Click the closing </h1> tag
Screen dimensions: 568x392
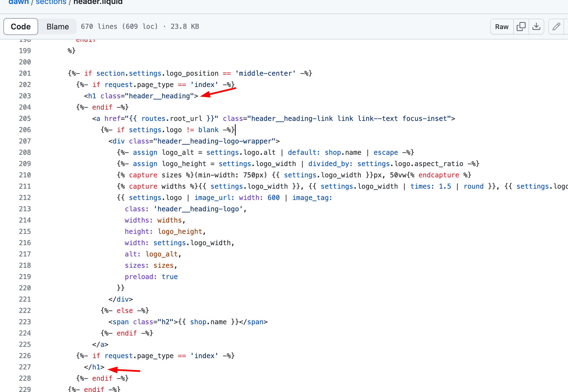pos(94,367)
